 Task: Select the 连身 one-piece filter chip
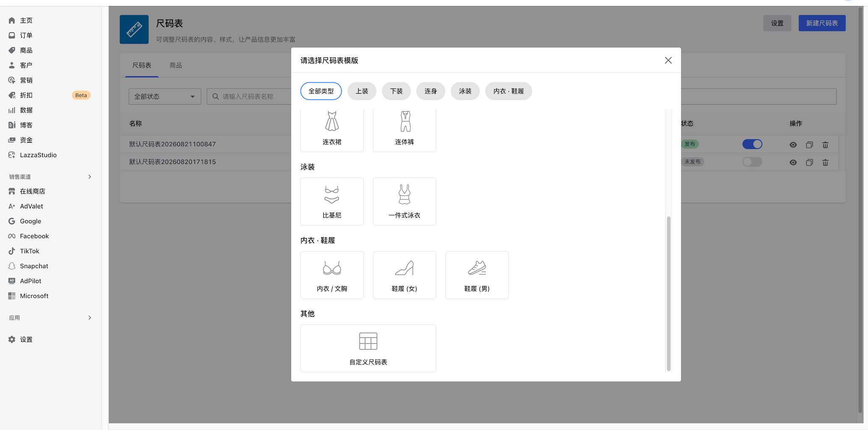431,91
